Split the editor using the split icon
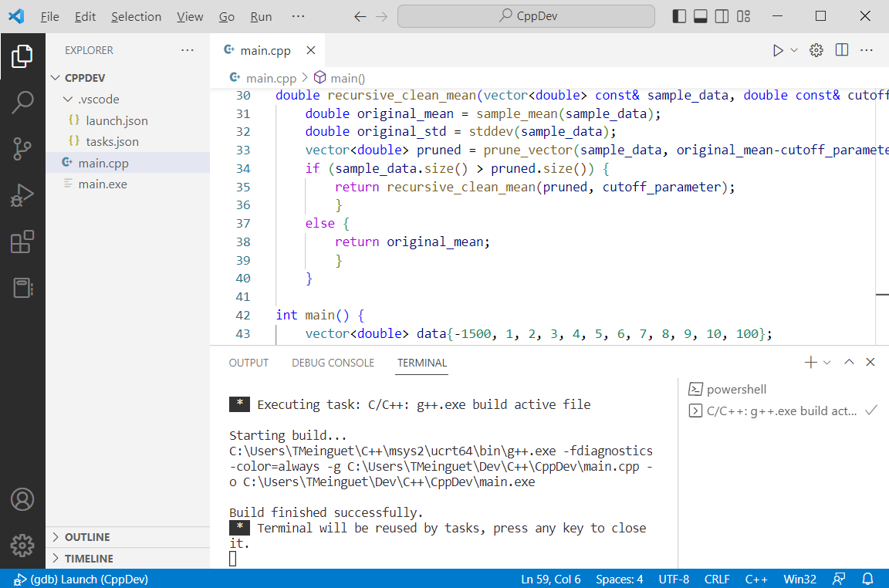Screen dimensions: 889x588 [841, 49]
